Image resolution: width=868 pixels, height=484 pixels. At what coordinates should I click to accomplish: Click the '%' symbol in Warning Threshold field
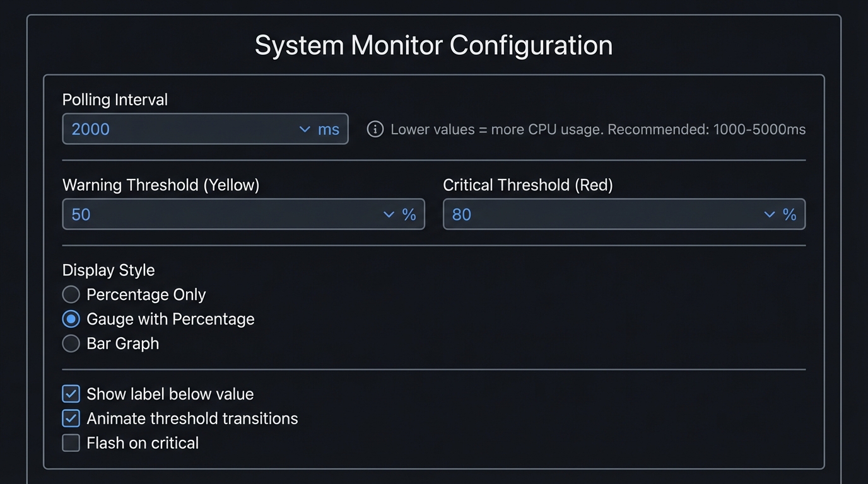[x=409, y=214]
